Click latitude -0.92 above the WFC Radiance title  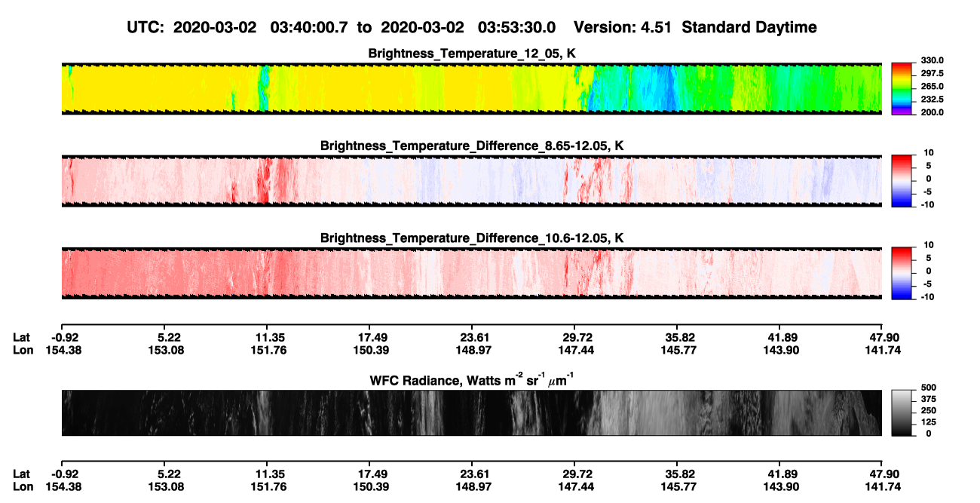click(65, 337)
